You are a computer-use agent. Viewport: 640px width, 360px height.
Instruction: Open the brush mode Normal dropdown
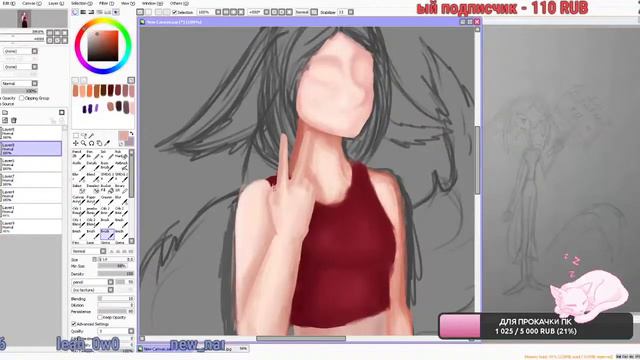point(89,251)
